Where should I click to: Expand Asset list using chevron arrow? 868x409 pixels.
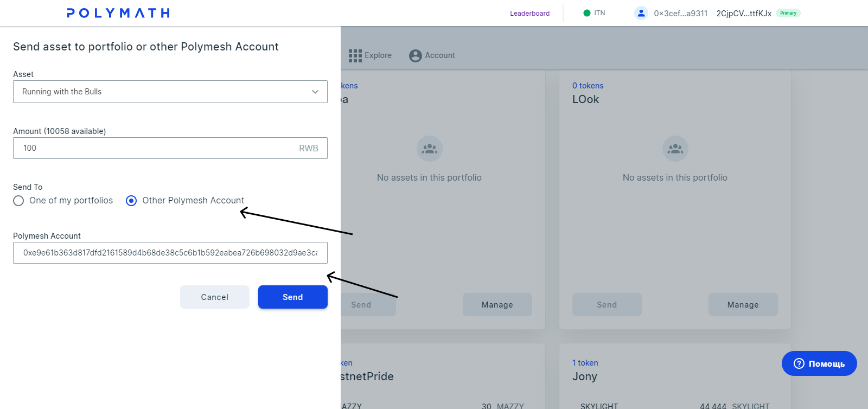click(315, 92)
